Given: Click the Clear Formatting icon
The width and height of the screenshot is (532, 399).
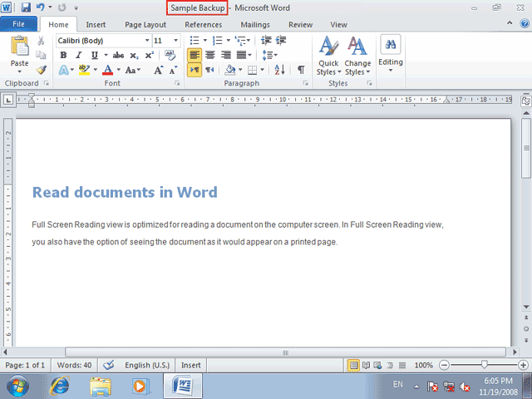Looking at the screenshot, I should tap(170, 56).
